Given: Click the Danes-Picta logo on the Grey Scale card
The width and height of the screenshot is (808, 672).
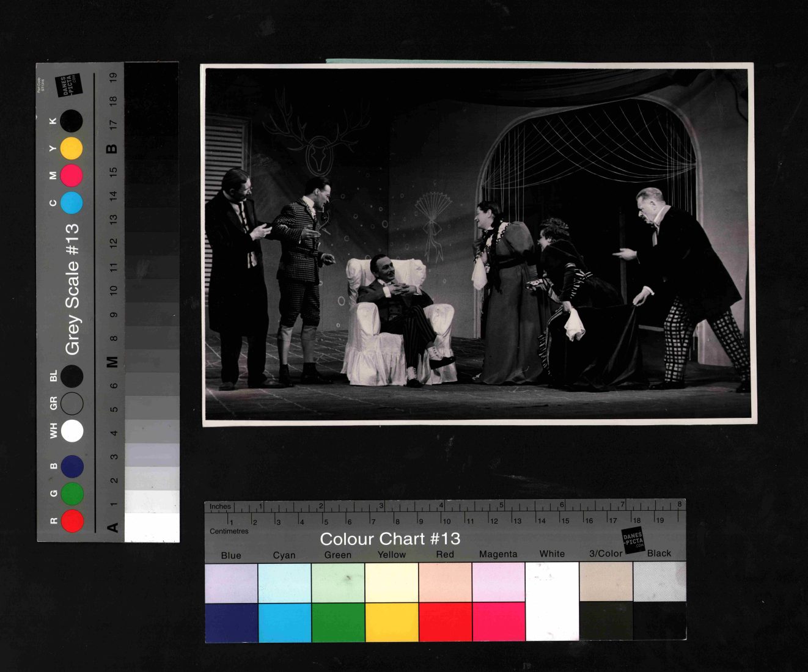Looking at the screenshot, I should [68, 86].
